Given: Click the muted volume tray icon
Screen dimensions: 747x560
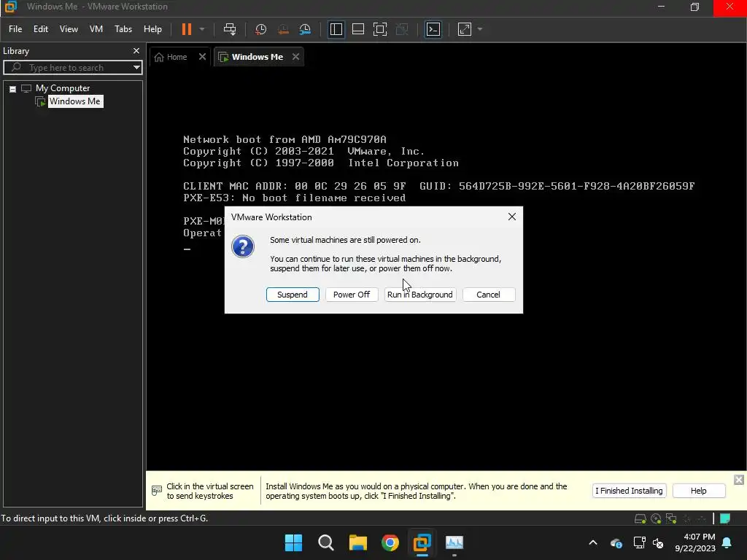Looking at the screenshot, I should tap(658, 542).
